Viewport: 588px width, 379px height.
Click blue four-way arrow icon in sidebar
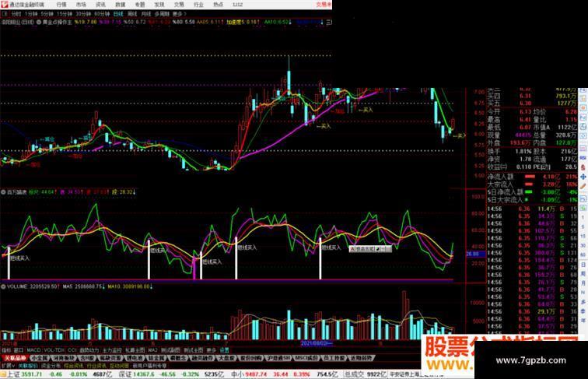coord(583,177)
